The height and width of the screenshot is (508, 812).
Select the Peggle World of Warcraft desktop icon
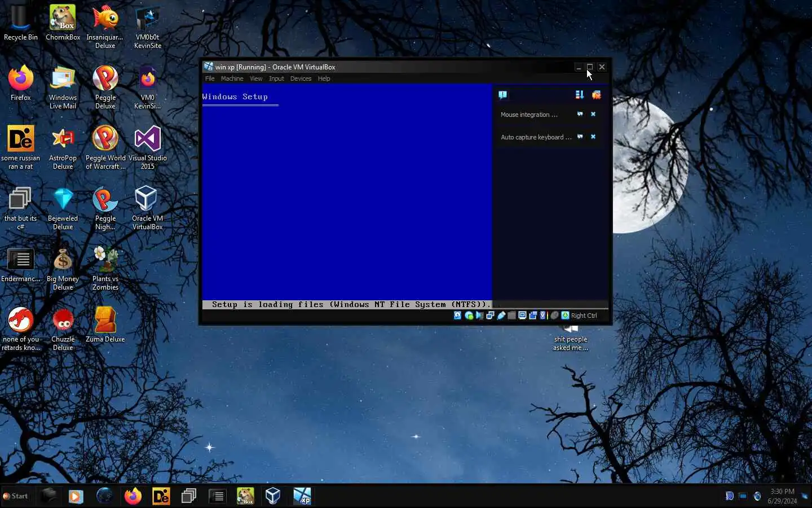pyautogui.click(x=105, y=148)
